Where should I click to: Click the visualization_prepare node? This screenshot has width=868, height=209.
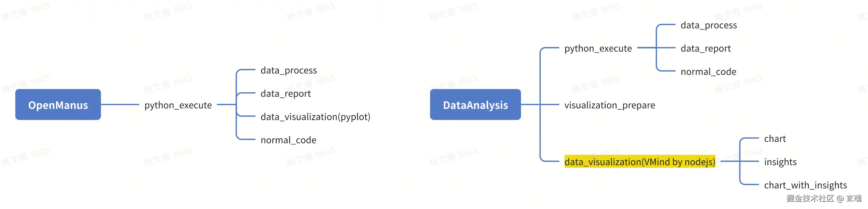coord(609,105)
